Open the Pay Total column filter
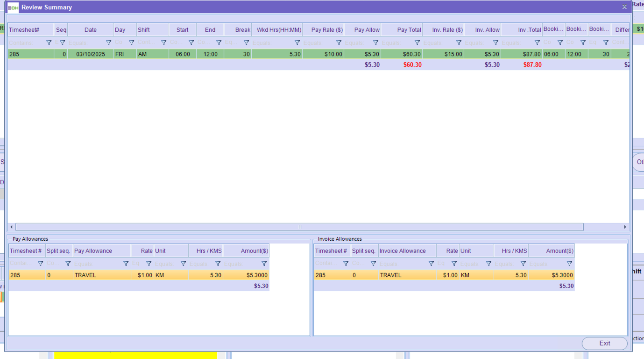Screen dimensions: 644x359 click(x=418, y=43)
